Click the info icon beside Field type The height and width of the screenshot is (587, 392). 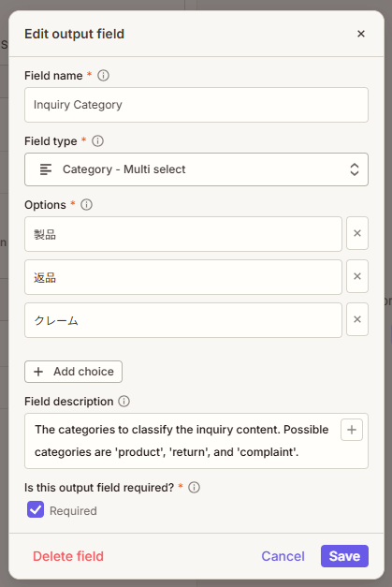(x=97, y=141)
